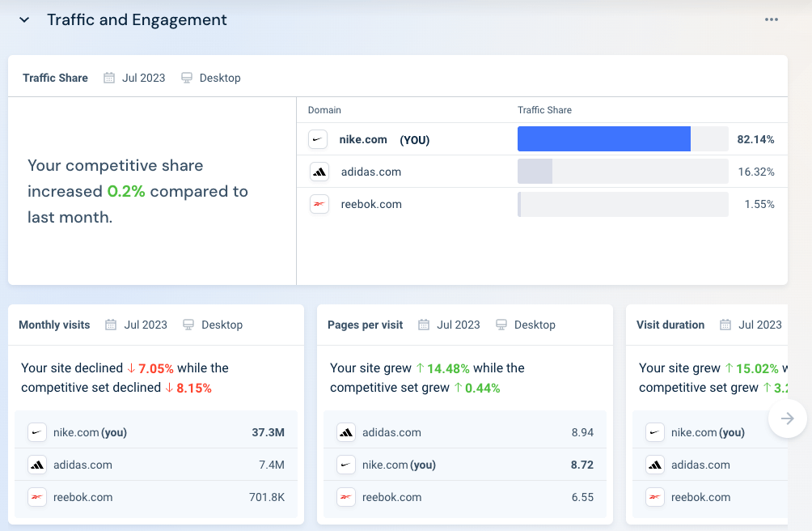The width and height of the screenshot is (812, 531).
Task: Click the Pages per visit desktop icon
Action: pos(501,325)
